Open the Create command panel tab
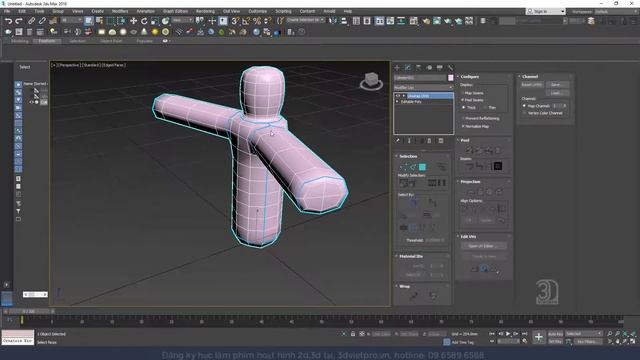640x360 pixels. tap(397, 67)
